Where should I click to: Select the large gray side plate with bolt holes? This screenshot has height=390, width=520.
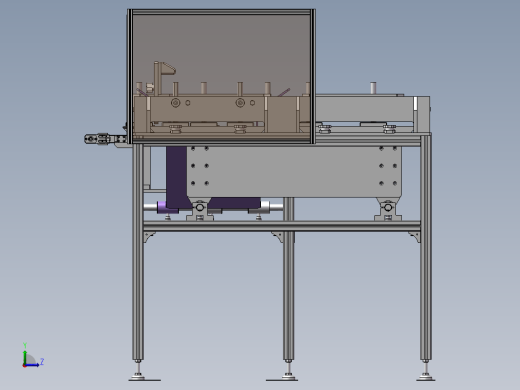point(294,172)
